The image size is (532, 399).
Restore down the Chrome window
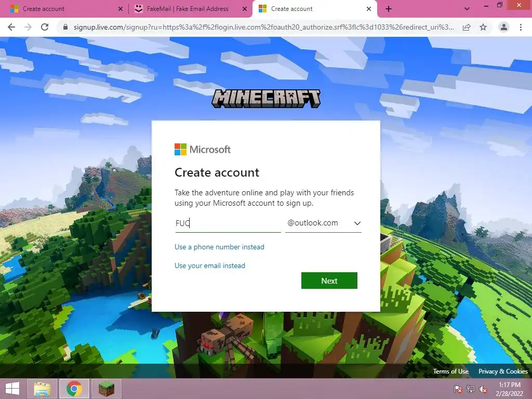point(499,5)
